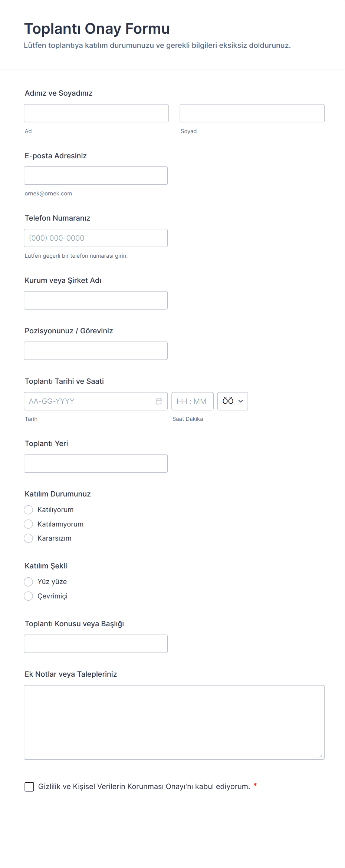
Task: Click the Toplantı Konusu veya Başlığı field
Action: click(x=96, y=644)
